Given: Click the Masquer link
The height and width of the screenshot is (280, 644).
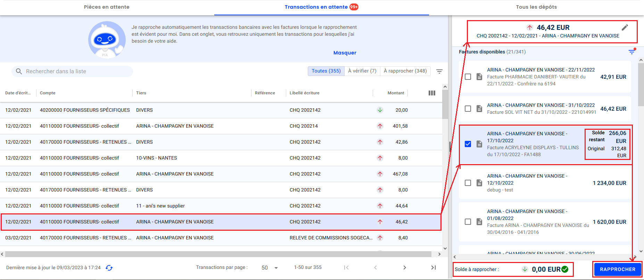Looking at the screenshot, I should (345, 53).
